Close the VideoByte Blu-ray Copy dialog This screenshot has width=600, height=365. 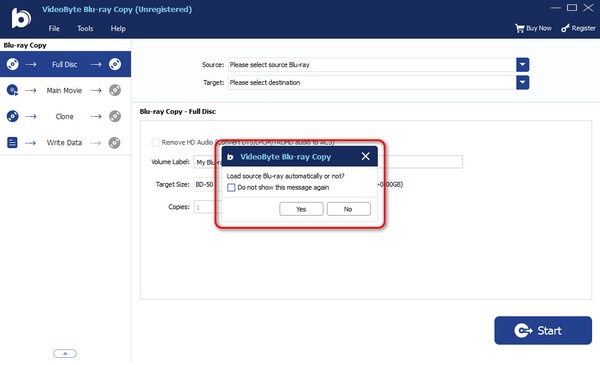point(365,156)
